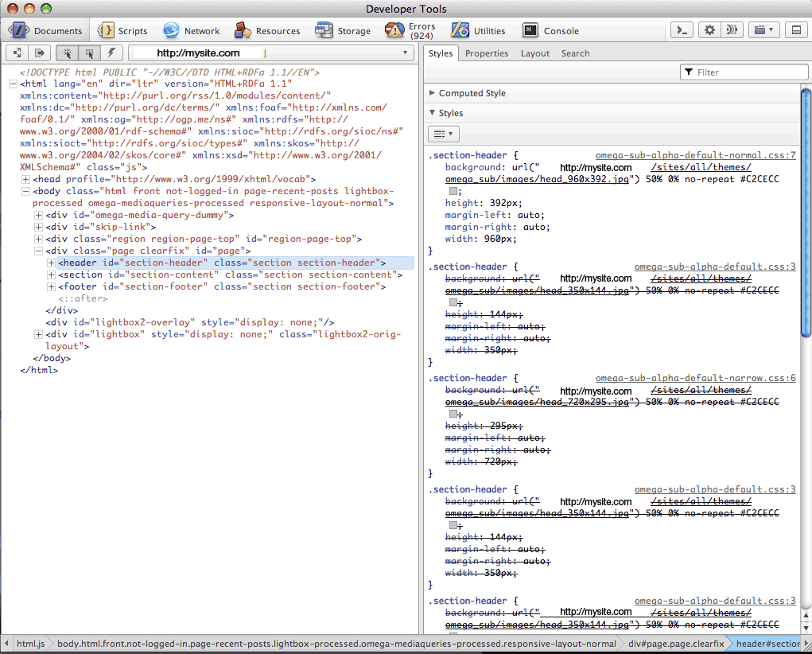The width and height of the screenshot is (812, 654).
Task: Select the ::after pseudo-element row
Action: click(x=83, y=298)
